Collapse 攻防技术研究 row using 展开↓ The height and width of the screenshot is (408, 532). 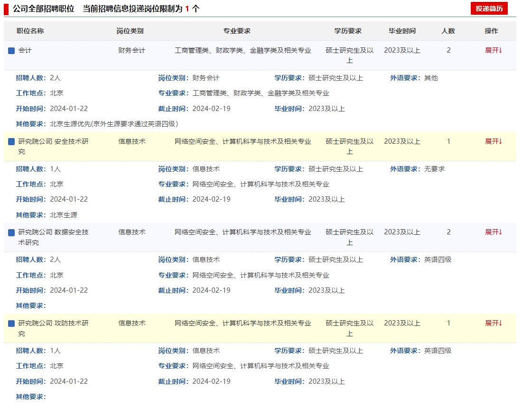point(493,324)
